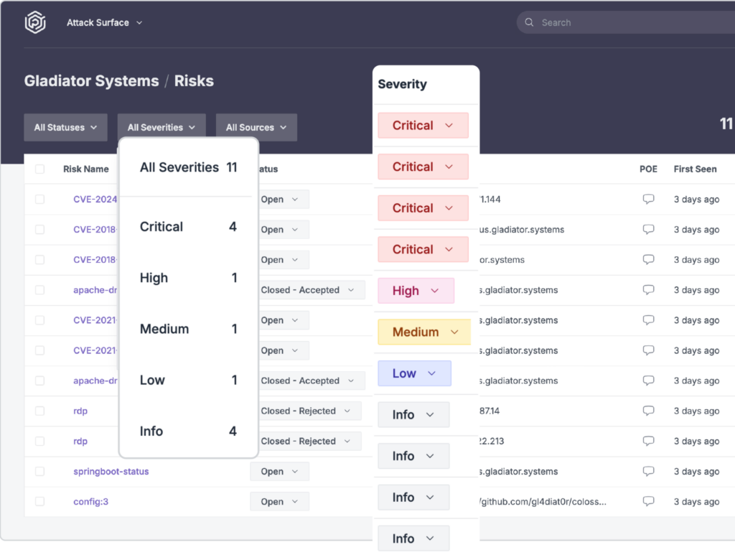Open the POE comment icon for the or.systems row
Image resolution: width=735 pixels, height=560 pixels.
pyautogui.click(x=648, y=259)
